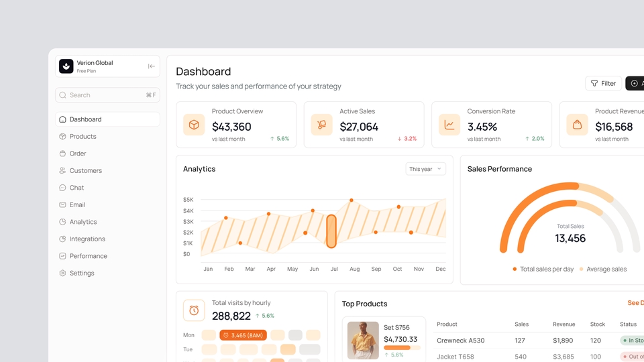This screenshot has height=362, width=644.
Task: Open the This year dropdown
Action: tap(425, 169)
